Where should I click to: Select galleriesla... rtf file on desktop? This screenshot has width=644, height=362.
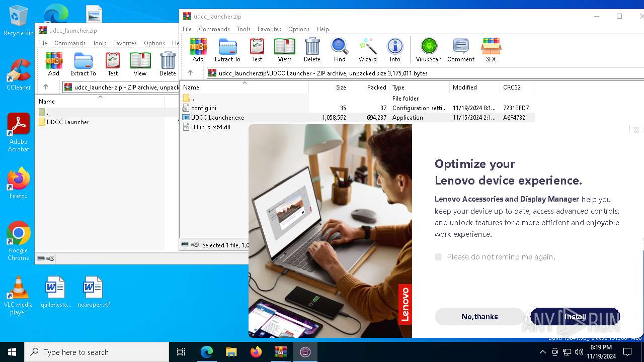tap(56, 292)
